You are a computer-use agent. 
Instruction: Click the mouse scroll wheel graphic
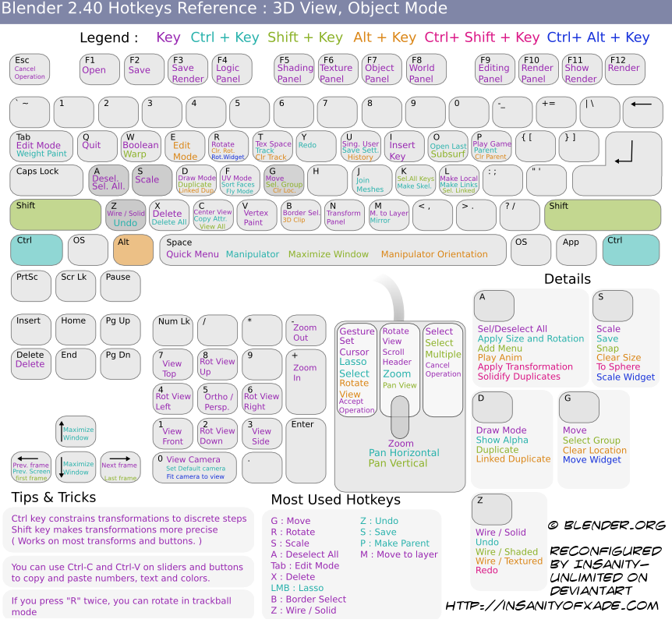pyautogui.click(x=400, y=416)
